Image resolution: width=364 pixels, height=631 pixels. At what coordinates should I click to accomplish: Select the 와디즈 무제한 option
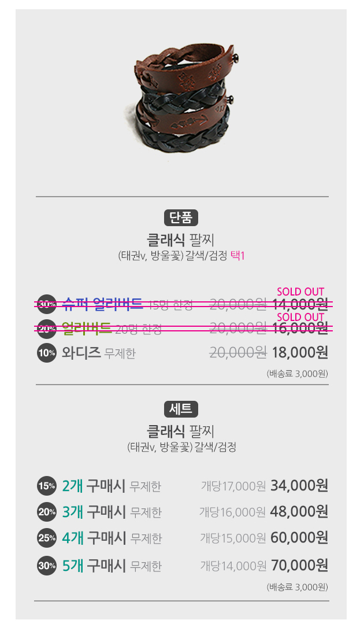coord(98,352)
